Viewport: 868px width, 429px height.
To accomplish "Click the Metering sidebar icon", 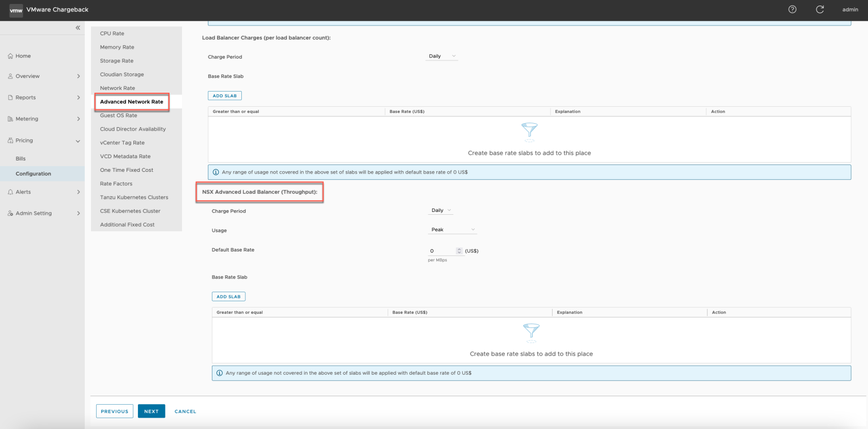I will pos(10,119).
